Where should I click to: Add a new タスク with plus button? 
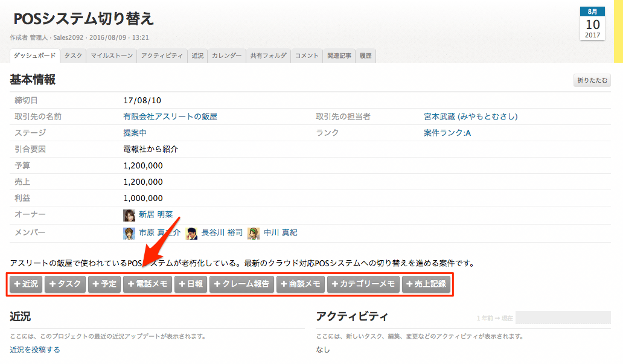point(65,284)
